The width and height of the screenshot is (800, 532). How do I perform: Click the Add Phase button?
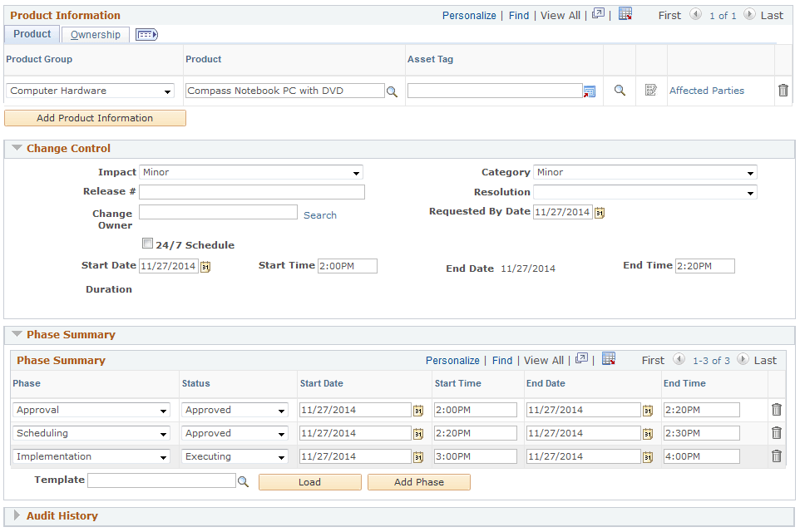point(418,481)
